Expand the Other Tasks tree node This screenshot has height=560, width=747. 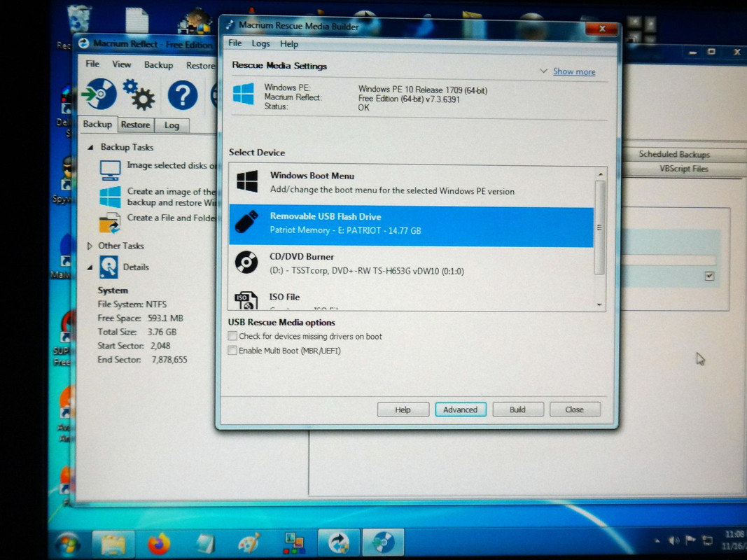click(90, 246)
